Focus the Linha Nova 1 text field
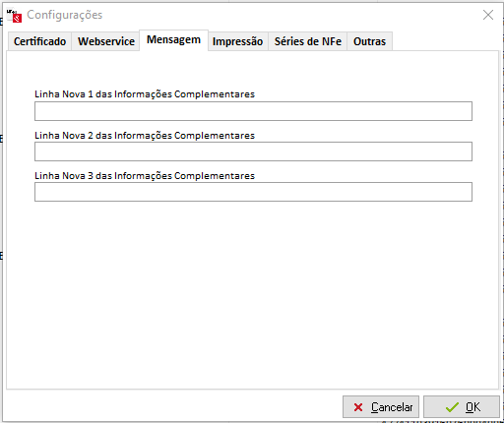The height and width of the screenshot is (423, 504). click(x=253, y=111)
